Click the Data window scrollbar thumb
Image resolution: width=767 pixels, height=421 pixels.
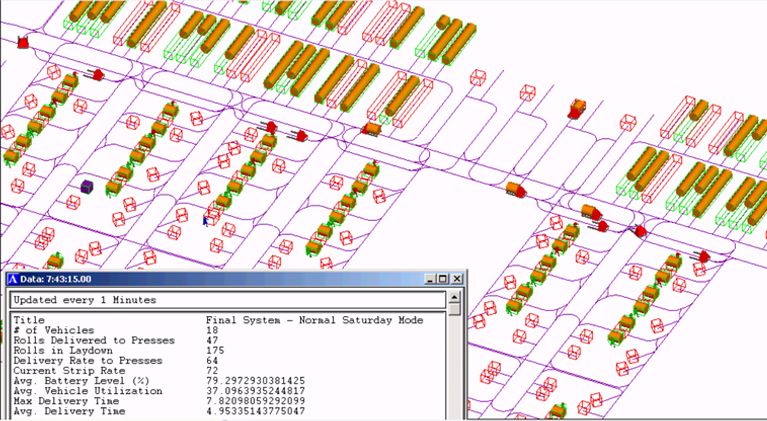point(455,311)
